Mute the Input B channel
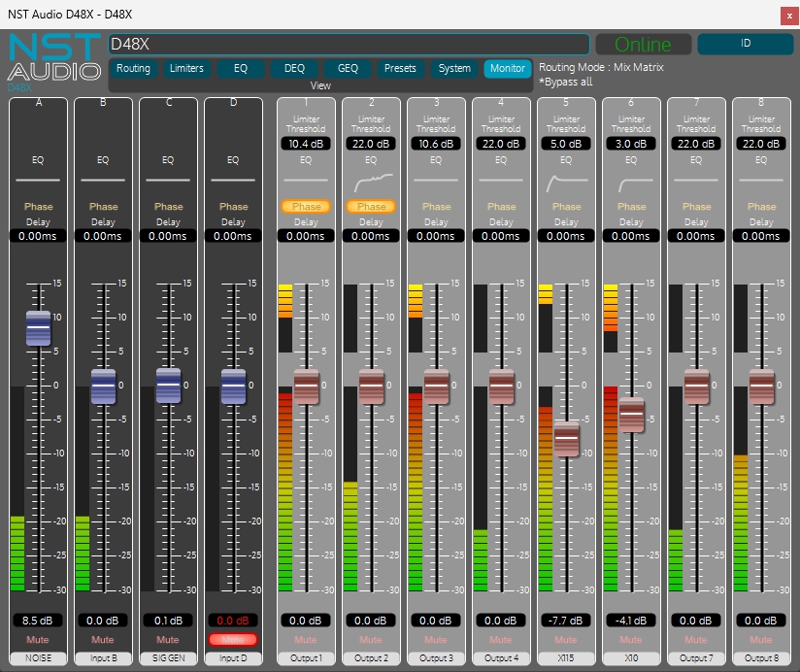800x672 pixels. [103, 640]
